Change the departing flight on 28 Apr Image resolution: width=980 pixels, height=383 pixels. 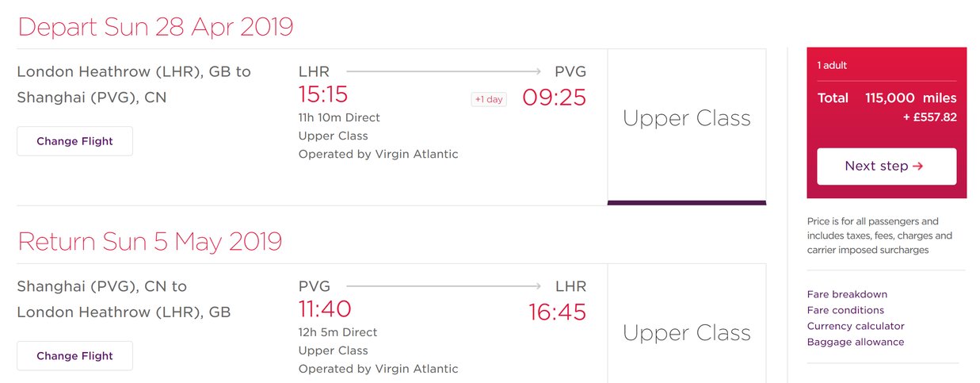74,141
